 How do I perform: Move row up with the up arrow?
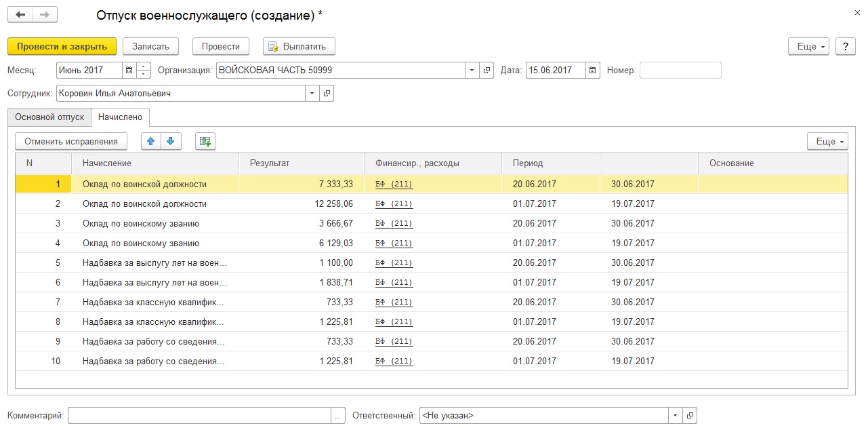point(151,141)
